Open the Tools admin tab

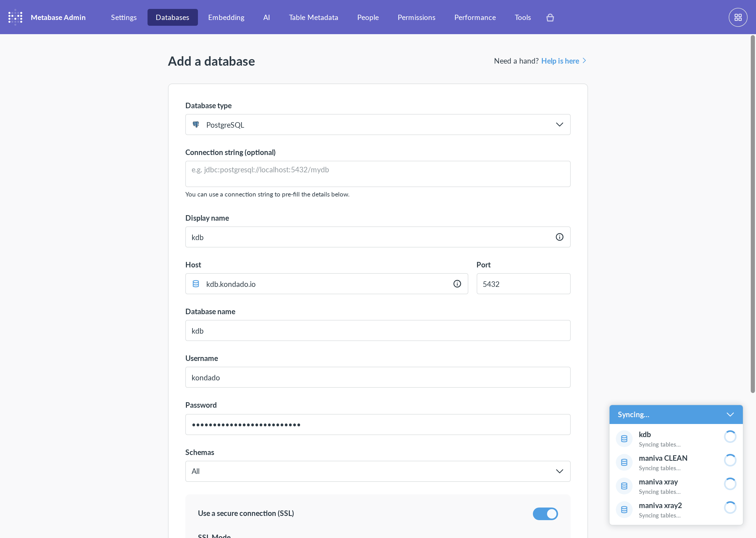(x=523, y=17)
